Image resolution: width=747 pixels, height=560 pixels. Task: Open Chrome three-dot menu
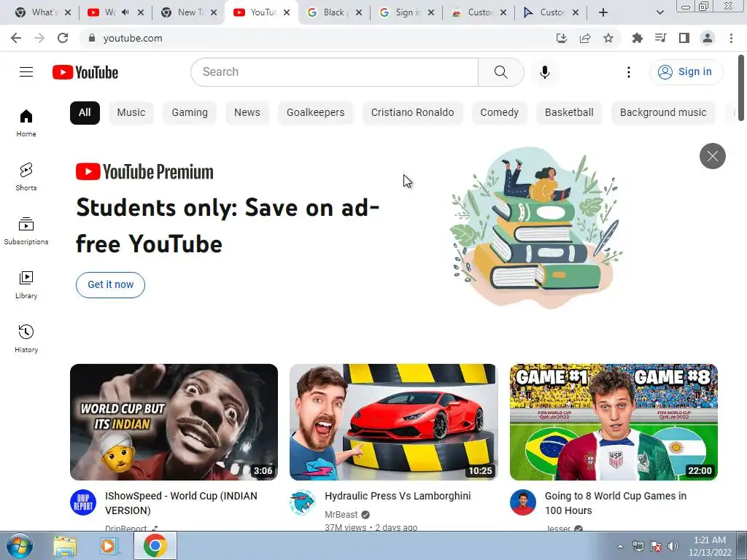(731, 38)
